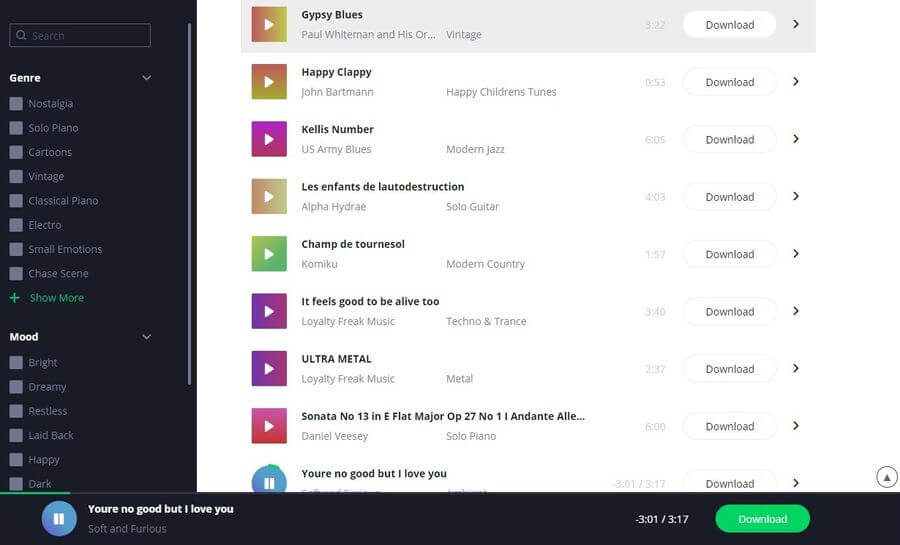The image size is (900, 545).
Task: Play the Champ de tournesol track
Action: pyautogui.click(x=269, y=254)
